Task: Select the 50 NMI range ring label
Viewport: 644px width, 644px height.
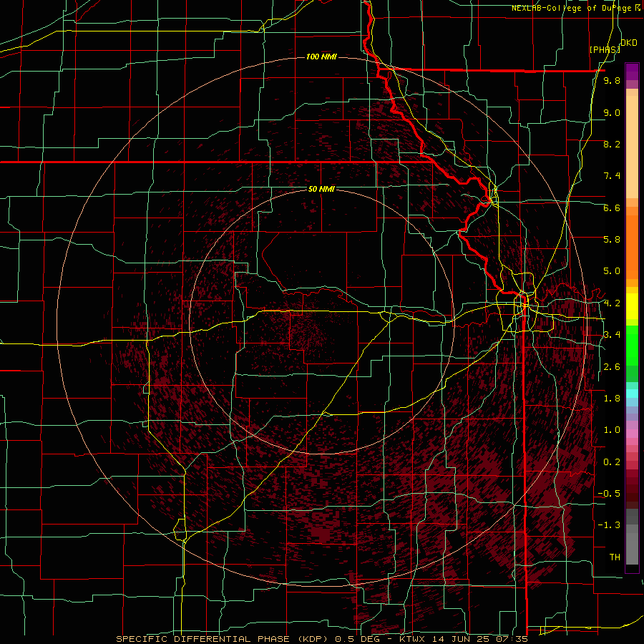Action: pyautogui.click(x=321, y=189)
